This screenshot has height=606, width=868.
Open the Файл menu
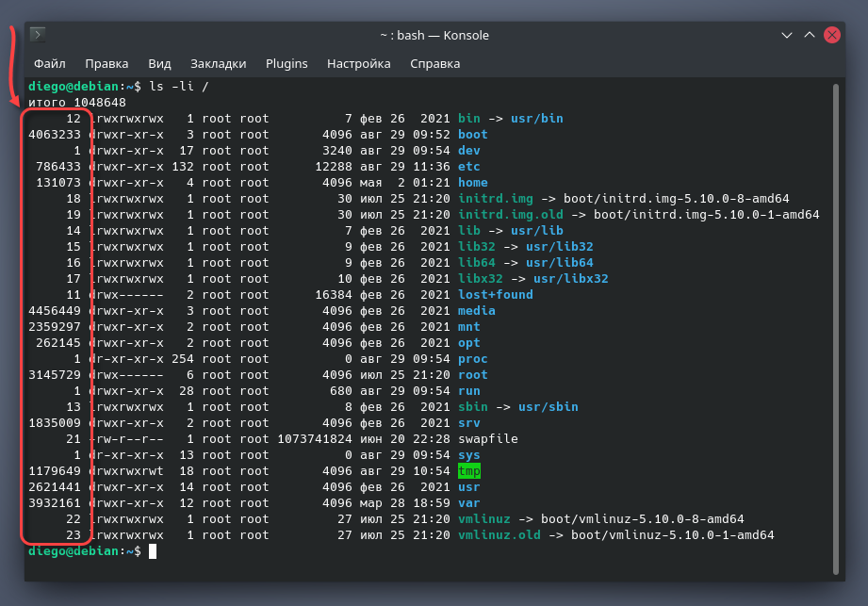[50, 64]
